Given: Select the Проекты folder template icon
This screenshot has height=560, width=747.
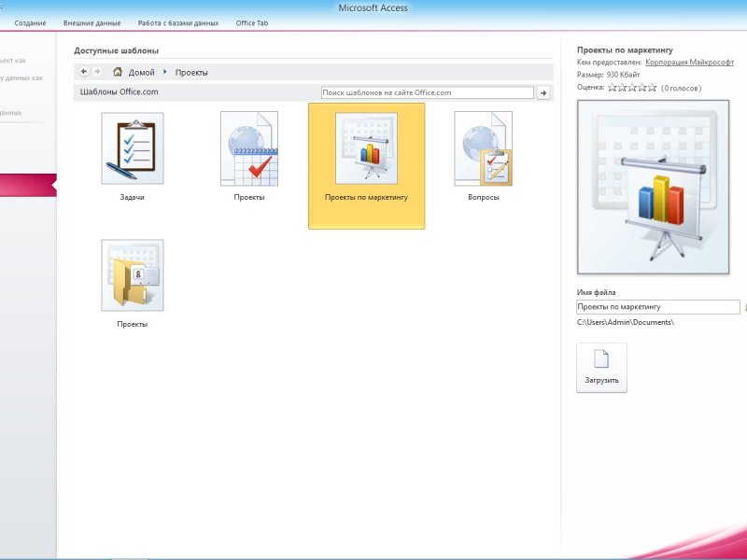Looking at the screenshot, I should 133,275.
